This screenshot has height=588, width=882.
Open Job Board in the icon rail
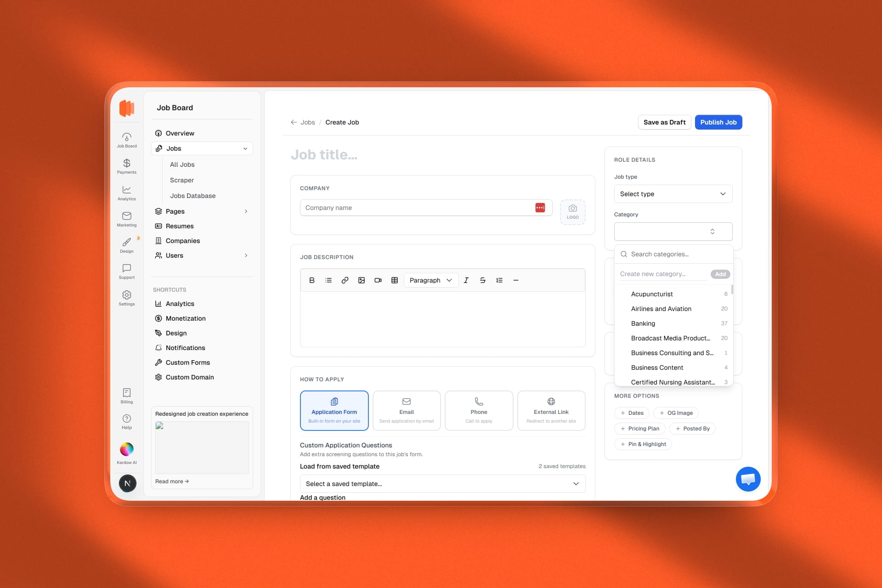point(127,140)
